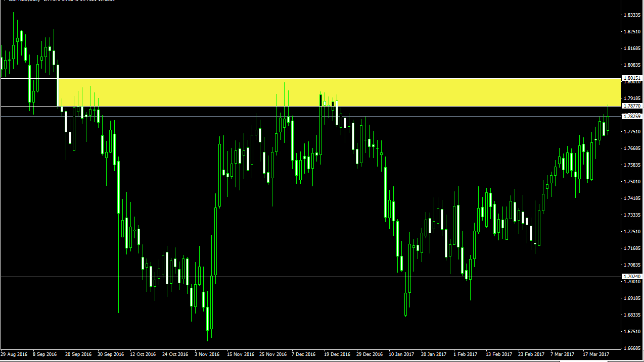This screenshot has height=362, width=644.
Task: Click the 1.78259 current price tag
Action: point(632,116)
